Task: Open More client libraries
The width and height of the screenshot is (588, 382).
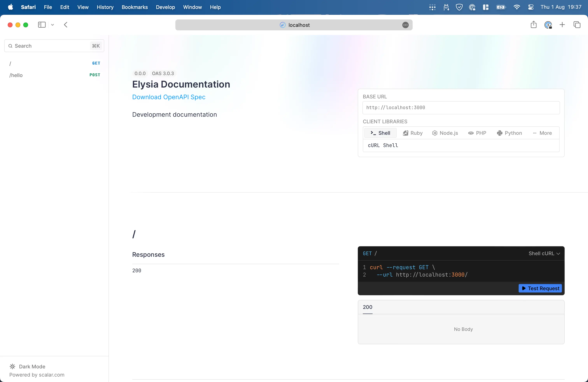Action: pyautogui.click(x=542, y=133)
